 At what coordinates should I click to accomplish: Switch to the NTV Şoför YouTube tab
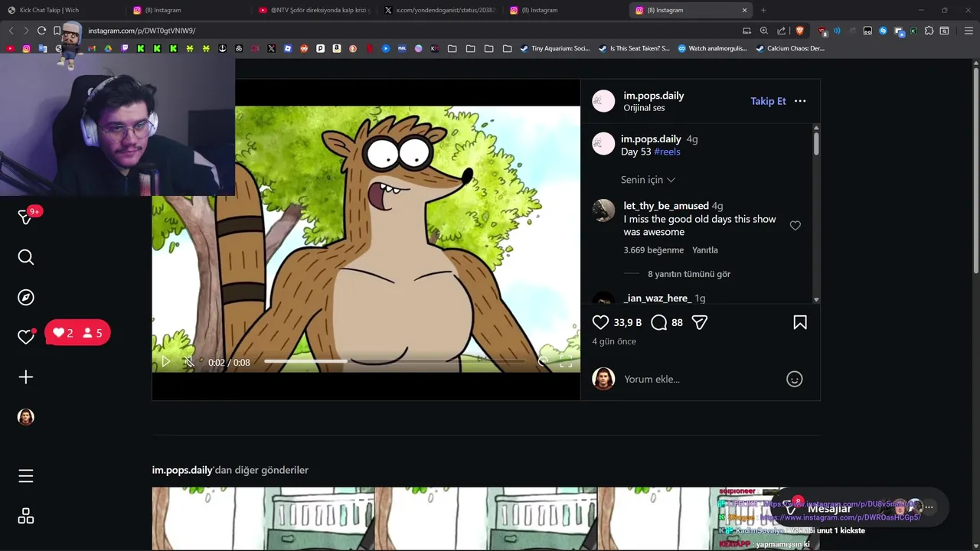click(x=314, y=10)
